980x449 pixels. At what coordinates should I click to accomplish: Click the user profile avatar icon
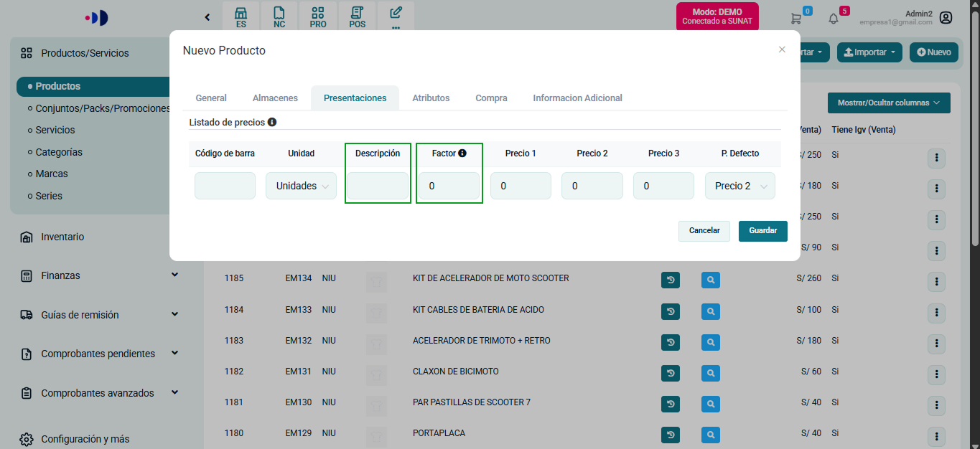pos(946,18)
